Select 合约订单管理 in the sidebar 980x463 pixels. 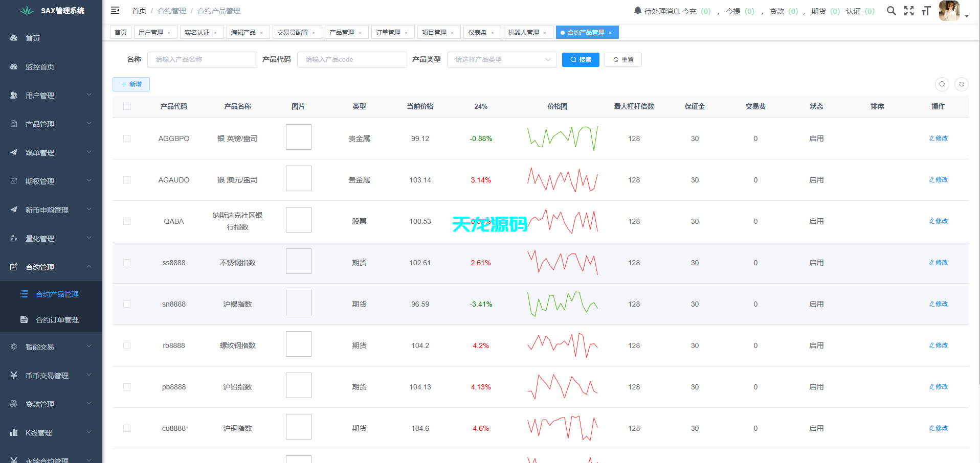point(57,319)
